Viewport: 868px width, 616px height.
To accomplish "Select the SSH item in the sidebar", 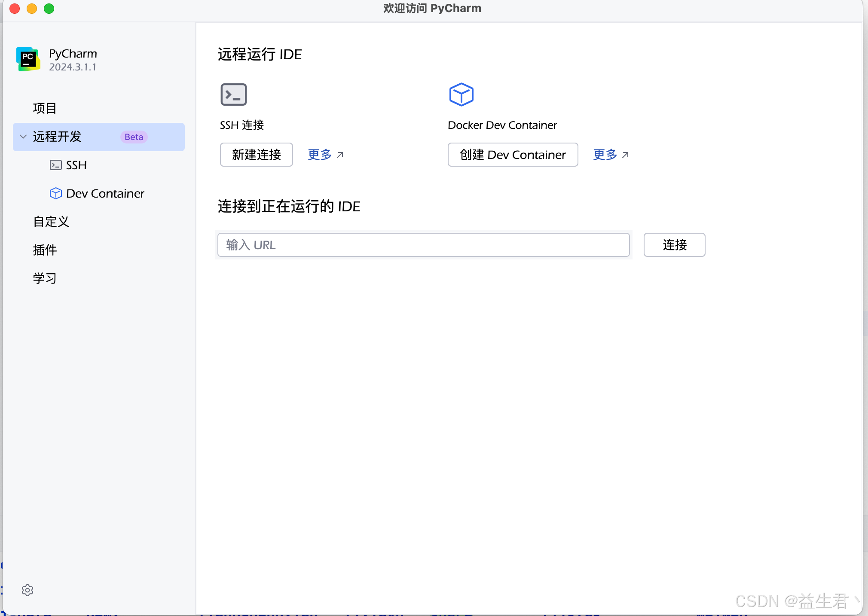I will [76, 165].
